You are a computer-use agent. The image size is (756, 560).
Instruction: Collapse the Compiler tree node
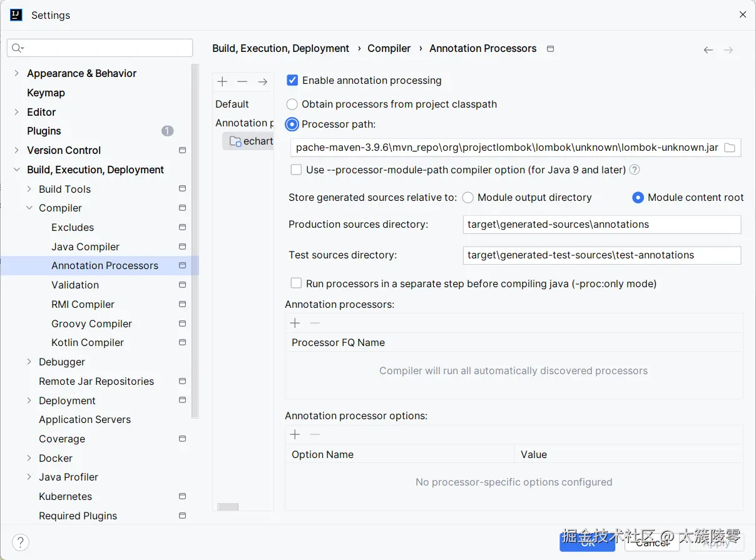coord(29,208)
